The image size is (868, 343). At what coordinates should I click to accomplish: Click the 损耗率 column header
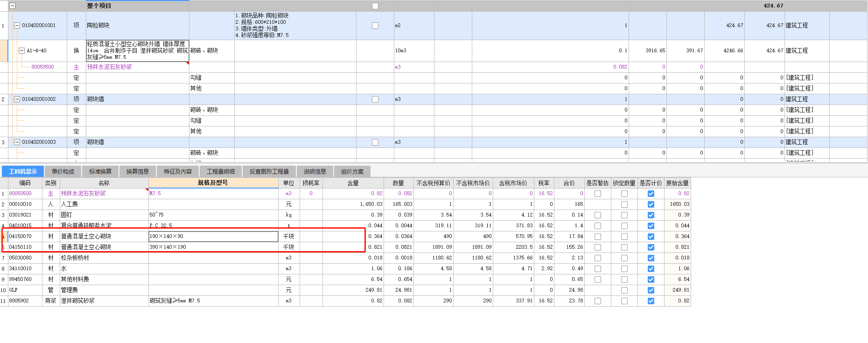coord(311,183)
